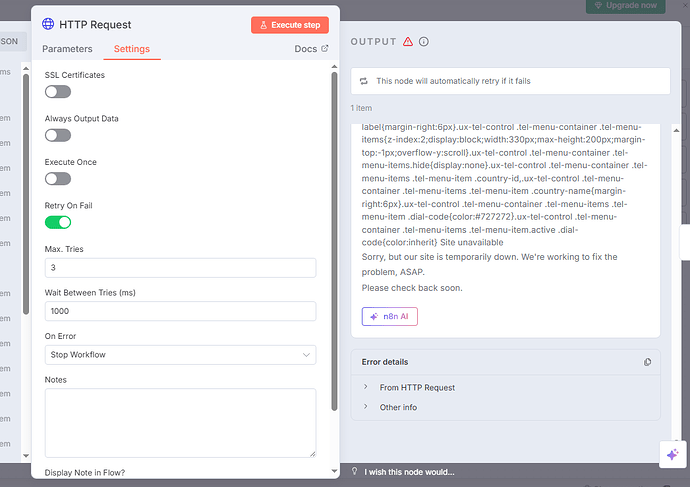The width and height of the screenshot is (690, 487).
Task: Open the On Error dropdown
Action: 181,355
